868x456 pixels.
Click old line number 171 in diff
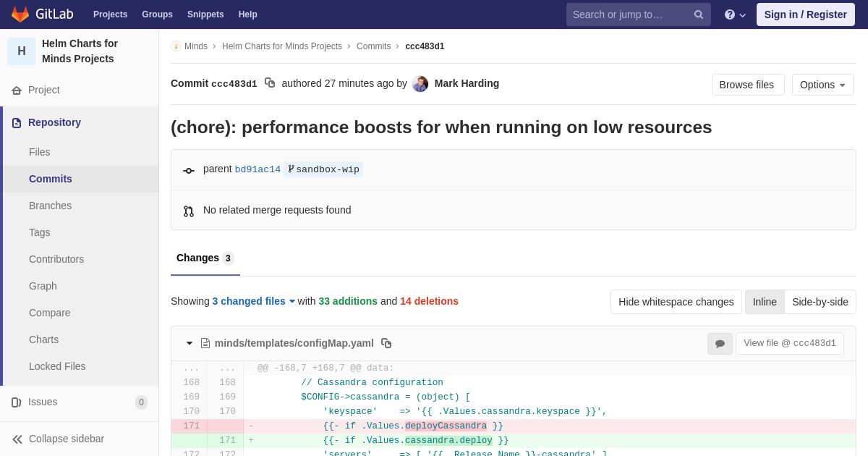pyautogui.click(x=191, y=426)
